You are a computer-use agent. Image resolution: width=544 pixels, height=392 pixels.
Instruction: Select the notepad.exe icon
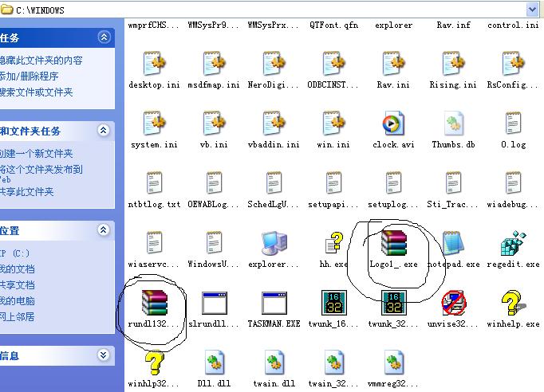tap(453, 242)
